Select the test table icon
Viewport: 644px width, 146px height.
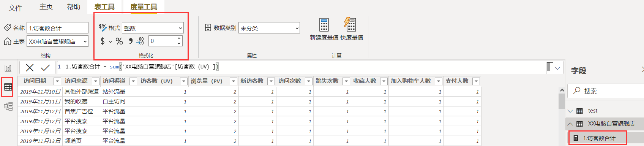point(579,111)
